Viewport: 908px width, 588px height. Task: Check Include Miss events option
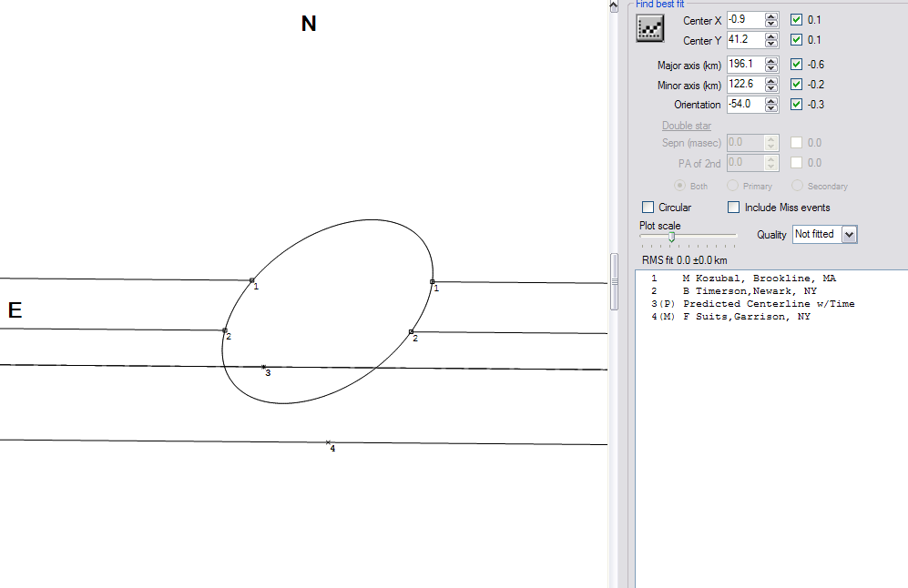click(734, 208)
